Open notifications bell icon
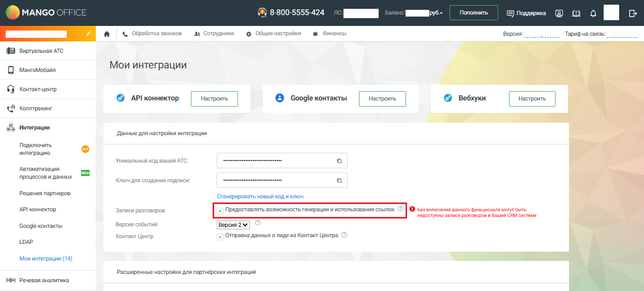644x291 pixels. click(593, 13)
